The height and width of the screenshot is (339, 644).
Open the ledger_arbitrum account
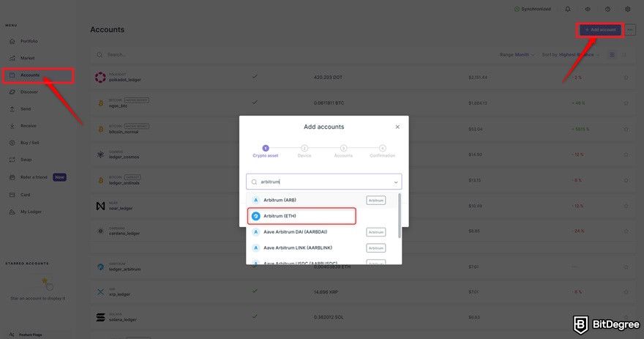point(362,267)
